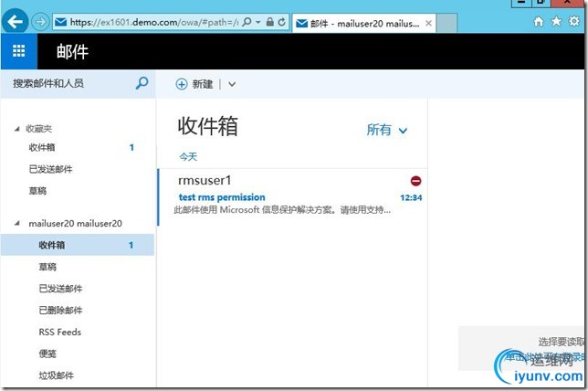Open the message from rmsuser1

point(292,197)
